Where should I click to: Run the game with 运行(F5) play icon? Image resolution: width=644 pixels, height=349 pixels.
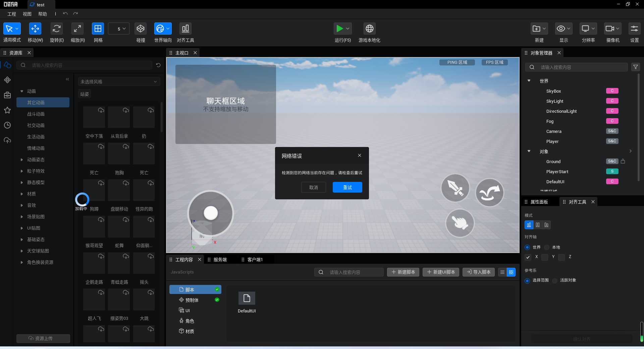339,29
